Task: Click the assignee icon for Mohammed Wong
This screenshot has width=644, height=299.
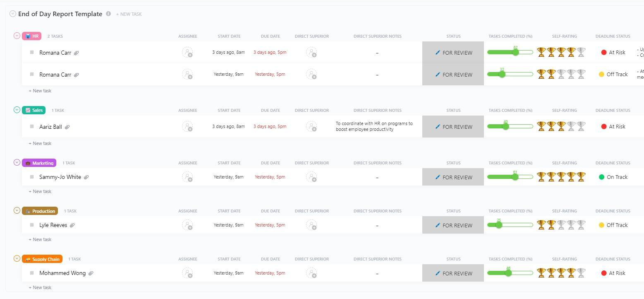Action: [x=187, y=273]
